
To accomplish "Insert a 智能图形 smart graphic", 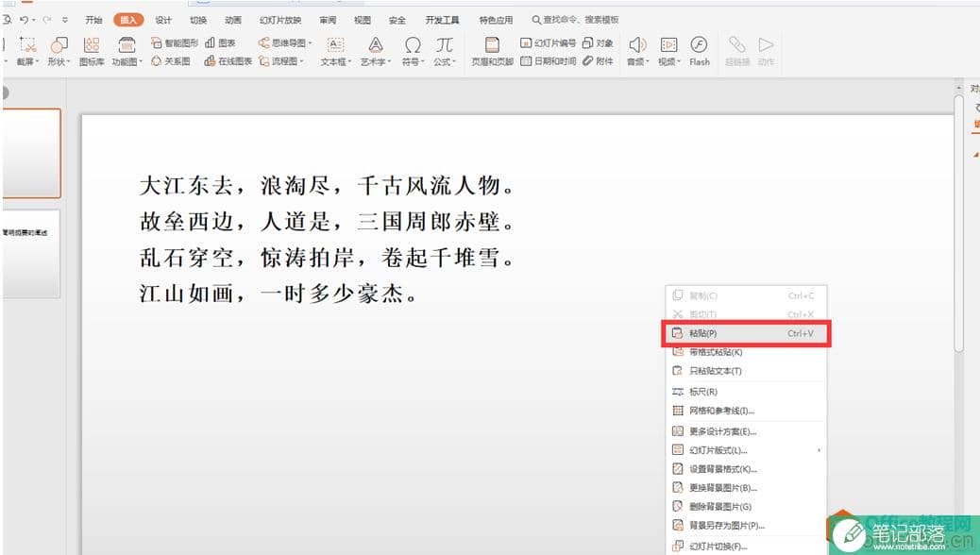I will [175, 43].
